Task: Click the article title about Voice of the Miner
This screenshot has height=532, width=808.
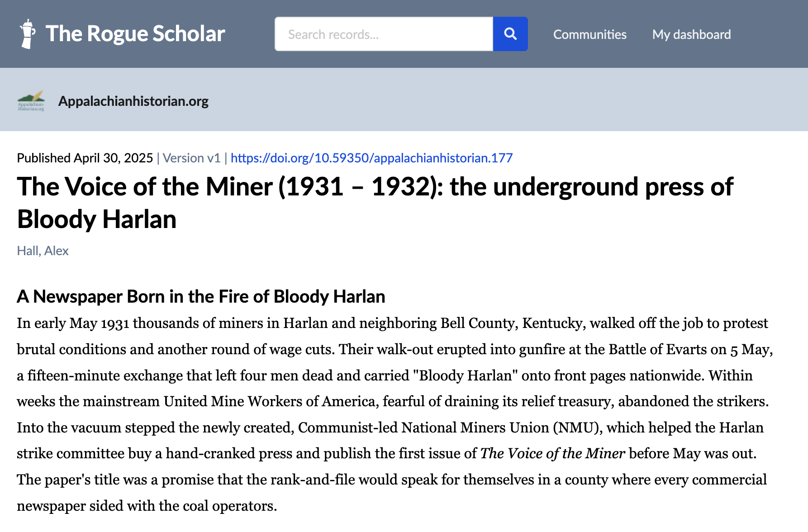Action: 375,203
